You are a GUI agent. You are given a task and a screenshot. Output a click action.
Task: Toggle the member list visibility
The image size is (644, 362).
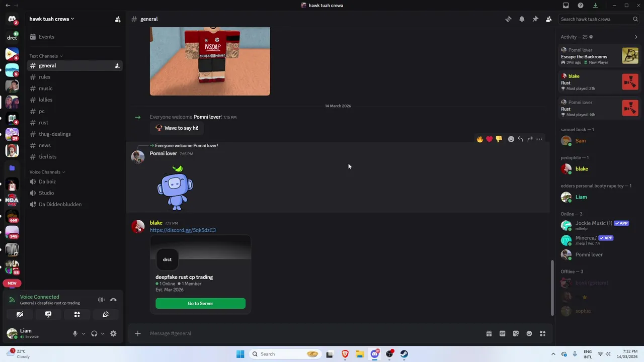tap(549, 19)
